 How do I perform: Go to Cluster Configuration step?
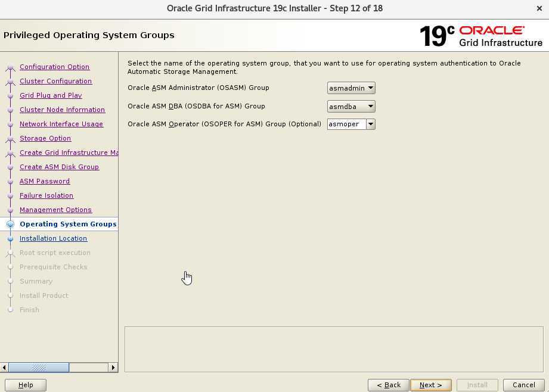(x=55, y=81)
